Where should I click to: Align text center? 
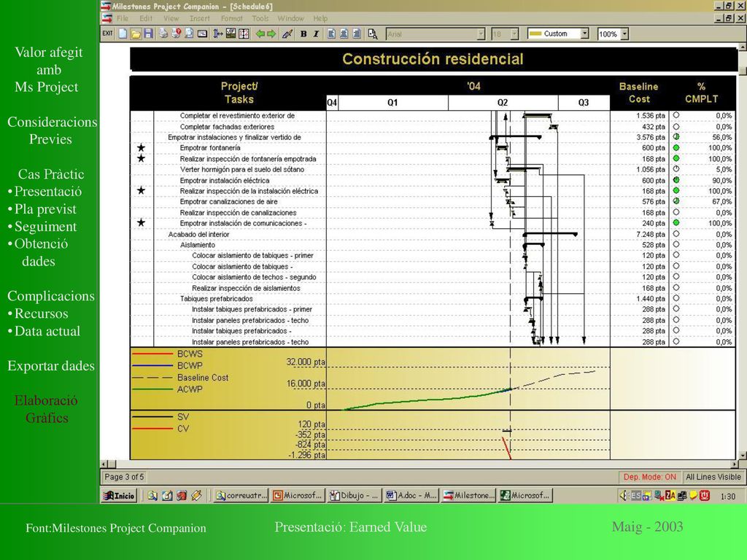point(344,34)
